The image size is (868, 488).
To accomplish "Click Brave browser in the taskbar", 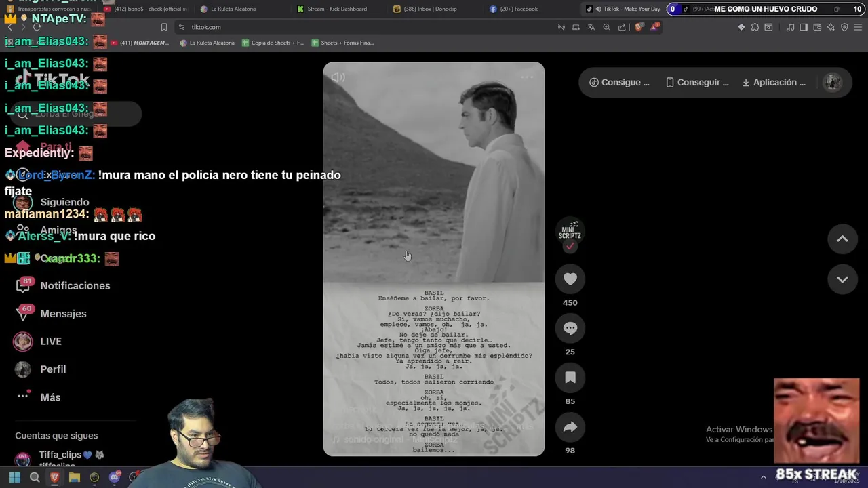I will [54, 477].
